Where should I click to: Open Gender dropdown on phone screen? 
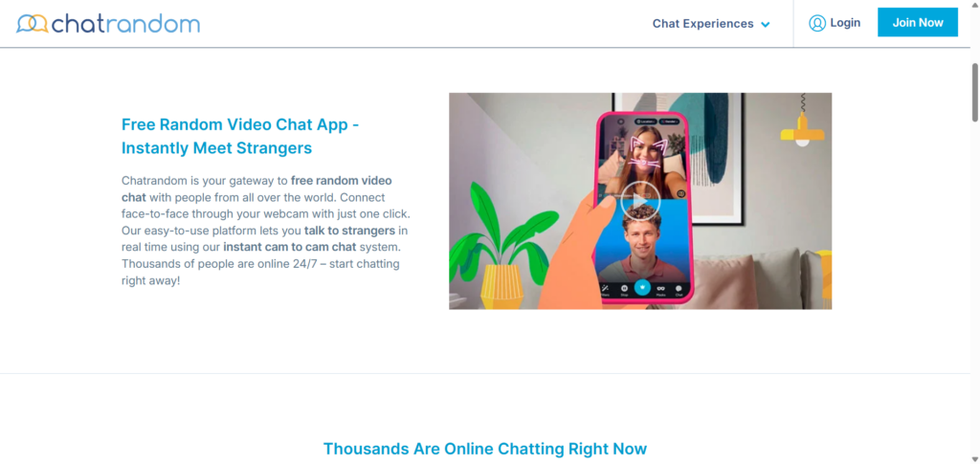(669, 122)
